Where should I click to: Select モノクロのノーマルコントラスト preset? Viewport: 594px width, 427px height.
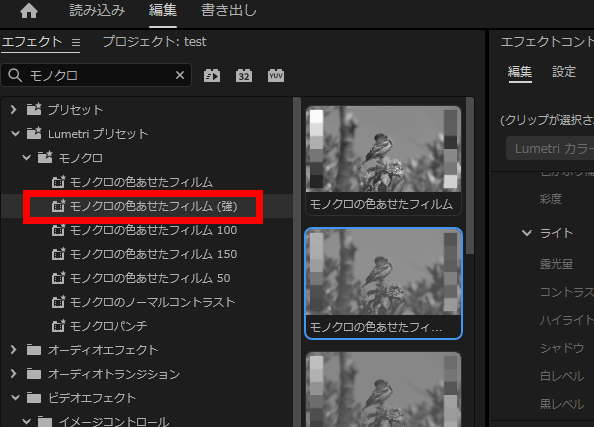(152, 302)
